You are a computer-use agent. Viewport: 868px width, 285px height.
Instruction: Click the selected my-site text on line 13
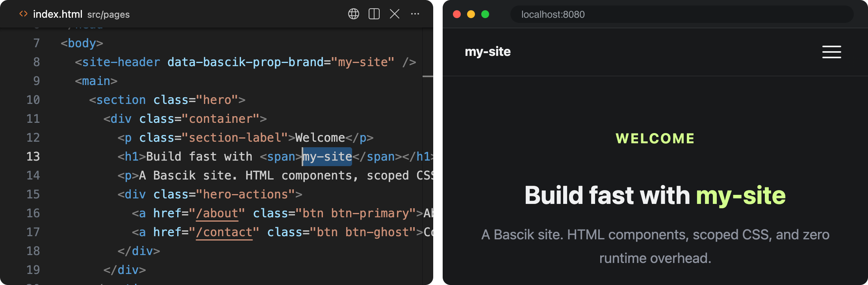[327, 157]
